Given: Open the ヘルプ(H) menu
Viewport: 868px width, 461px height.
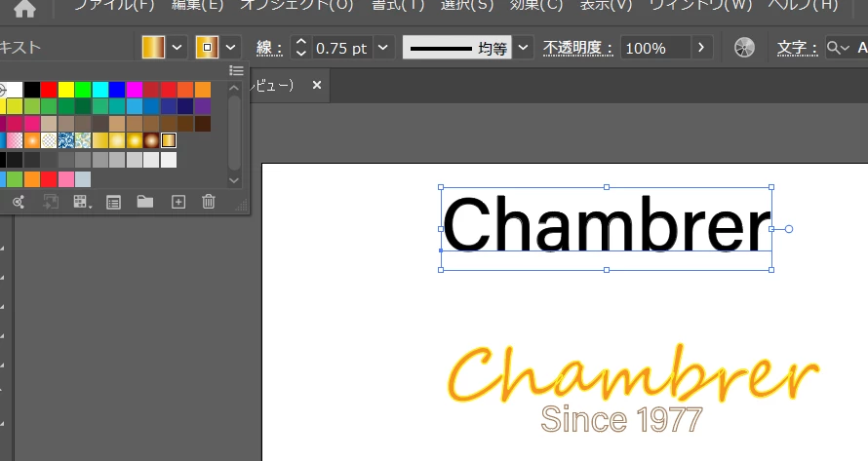Looking at the screenshot, I should [803, 6].
